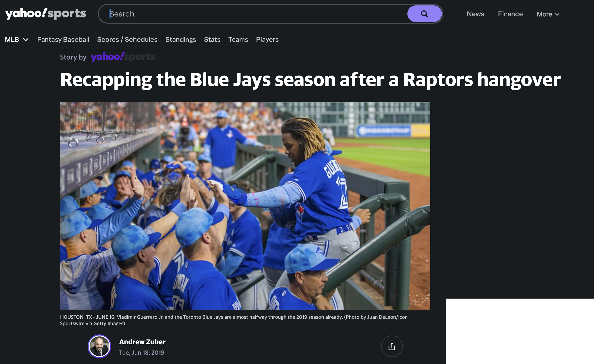Expand the More dropdown menu
This screenshot has height=364, width=594.
coord(548,14)
